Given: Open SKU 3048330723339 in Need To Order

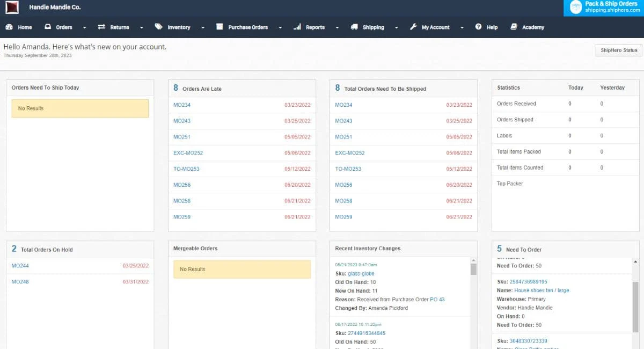Looking at the screenshot, I should click(529, 341).
